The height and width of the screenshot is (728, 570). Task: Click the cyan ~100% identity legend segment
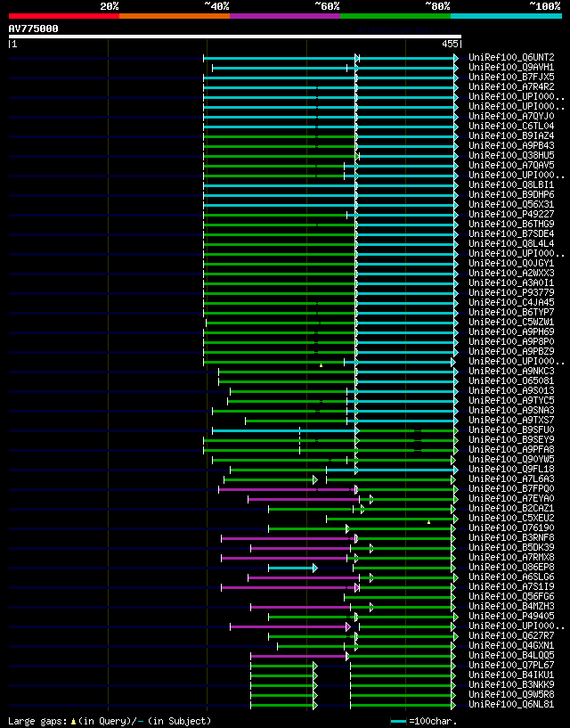click(507, 16)
